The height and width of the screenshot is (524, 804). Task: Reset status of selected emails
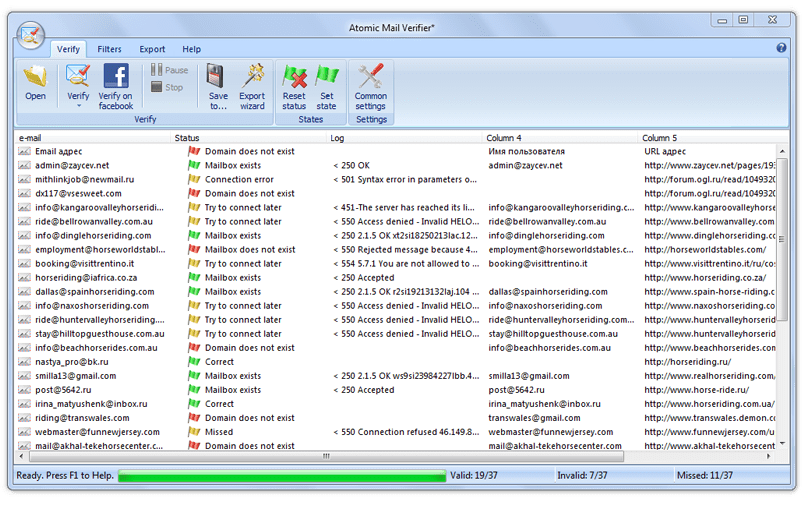294,86
